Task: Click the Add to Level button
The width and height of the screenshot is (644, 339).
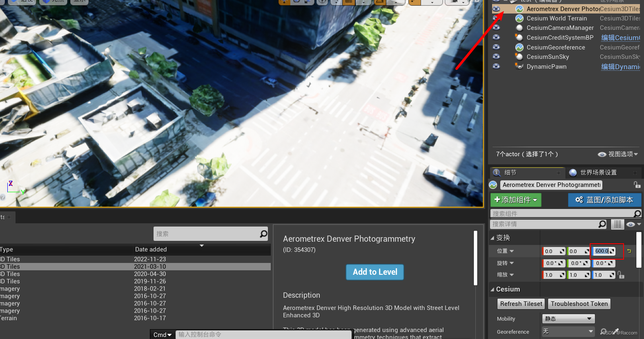Action: coord(375,272)
